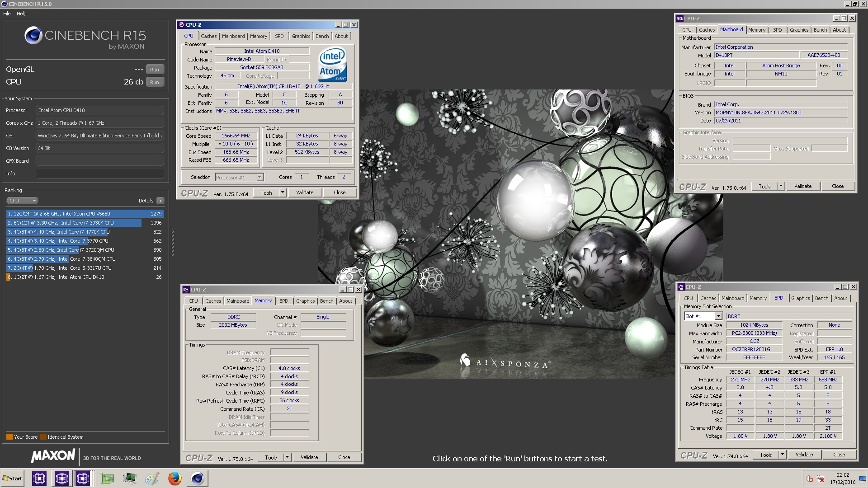The image size is (868, 488).
Task: Open the Help menu in Cinebench
Action: click(22, 14)
